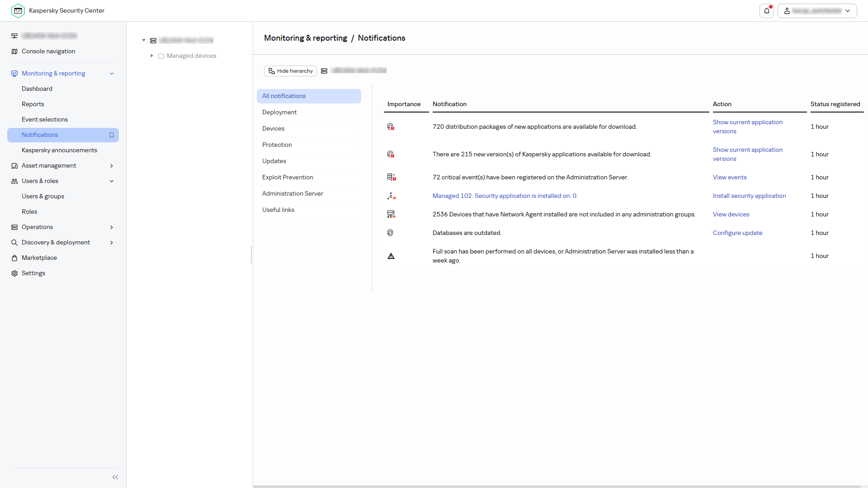Click the Databases are outdated shield icon
868x488 pixels.
click(391, 233)
